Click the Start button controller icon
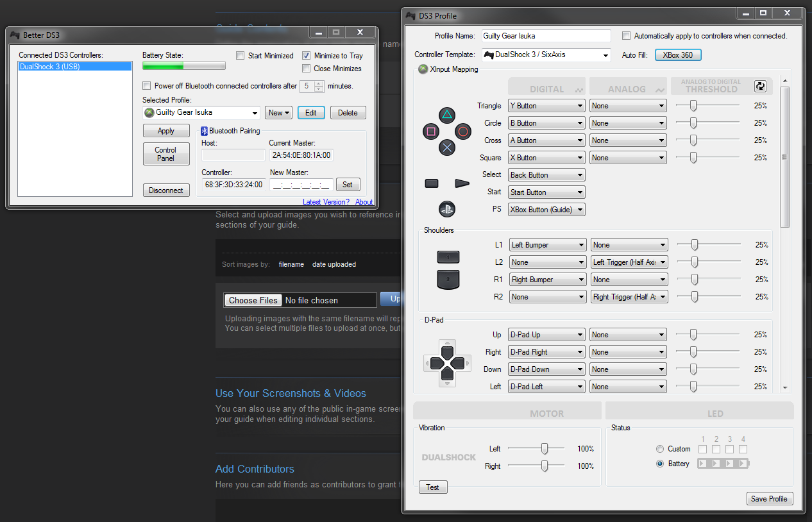812x522 pixels. click(462, 183)
